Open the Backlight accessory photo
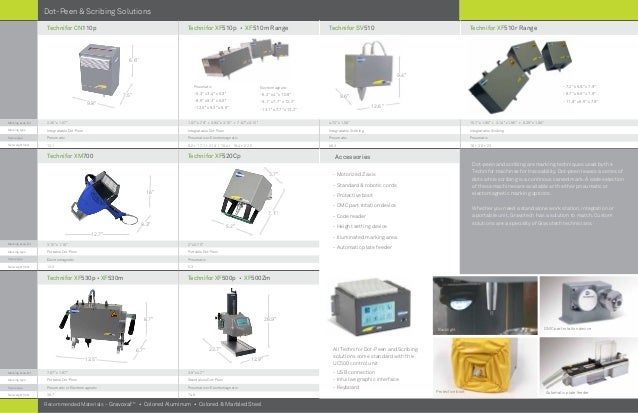This screenshot has width=638, height=413. pos(485,305)
